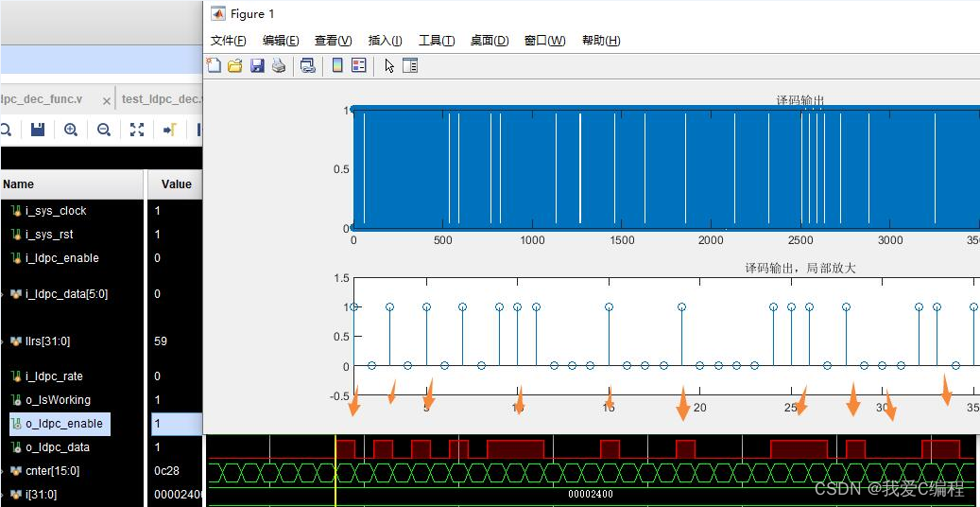Image resolution: width=980 pixels, height=507 pixels.
Task: Switch to the test_ldpc_dec file tab
Action: [x=161, y=99]
